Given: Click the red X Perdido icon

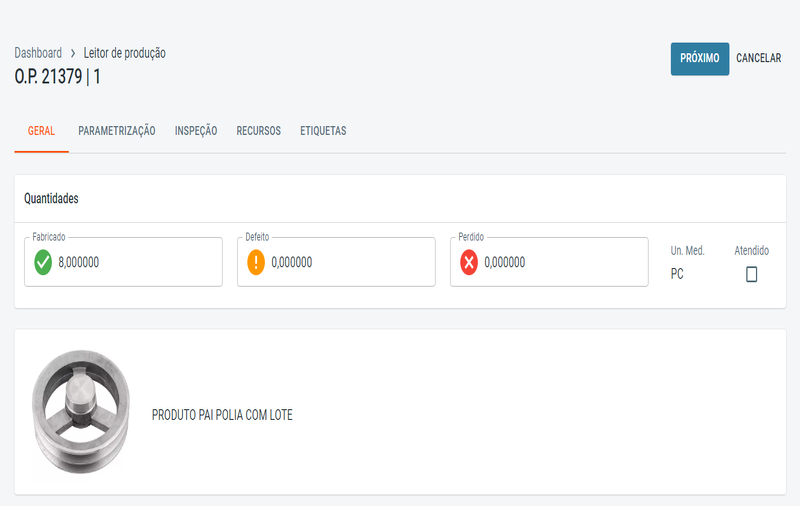Looking at the screenshot, I should click(469, 262).
